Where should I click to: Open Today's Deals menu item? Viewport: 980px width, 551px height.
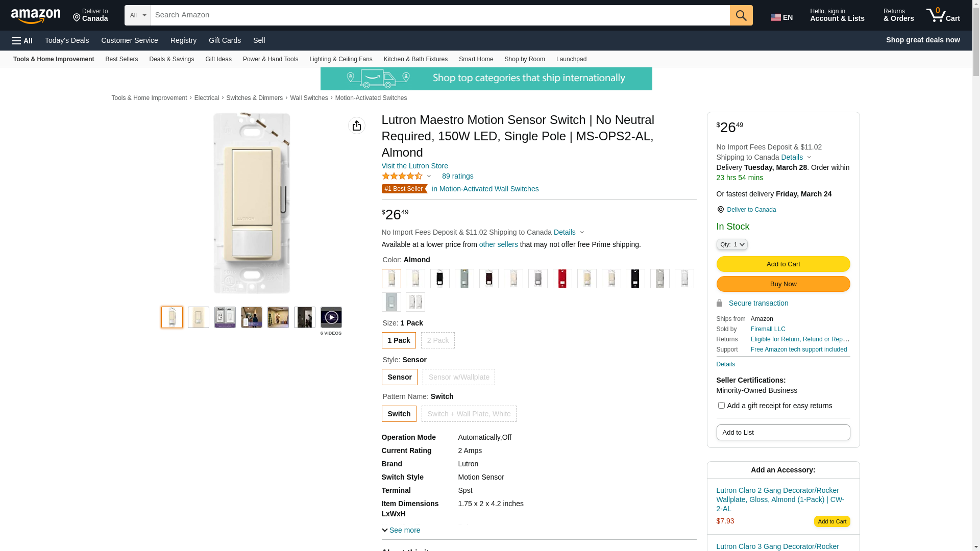coord(67,40)
